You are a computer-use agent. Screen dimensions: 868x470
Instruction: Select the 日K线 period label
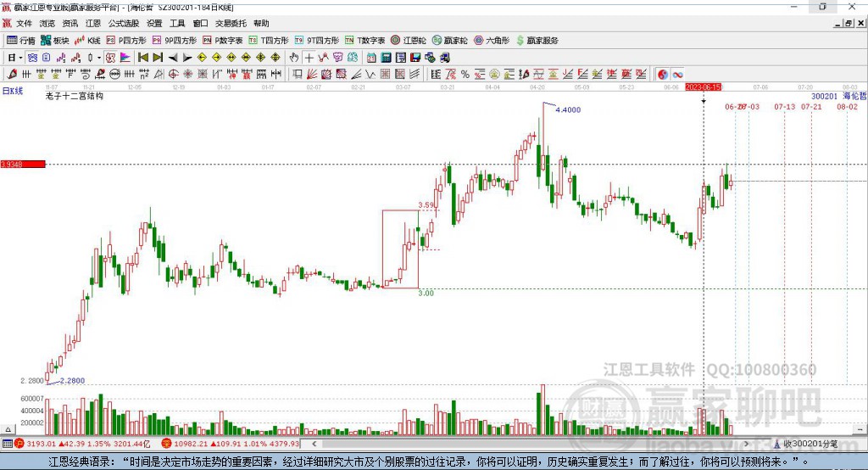point(13,91)
